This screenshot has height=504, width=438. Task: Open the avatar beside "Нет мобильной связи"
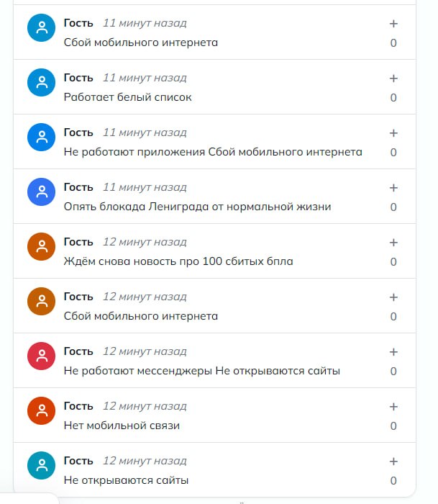pos(42,410)
